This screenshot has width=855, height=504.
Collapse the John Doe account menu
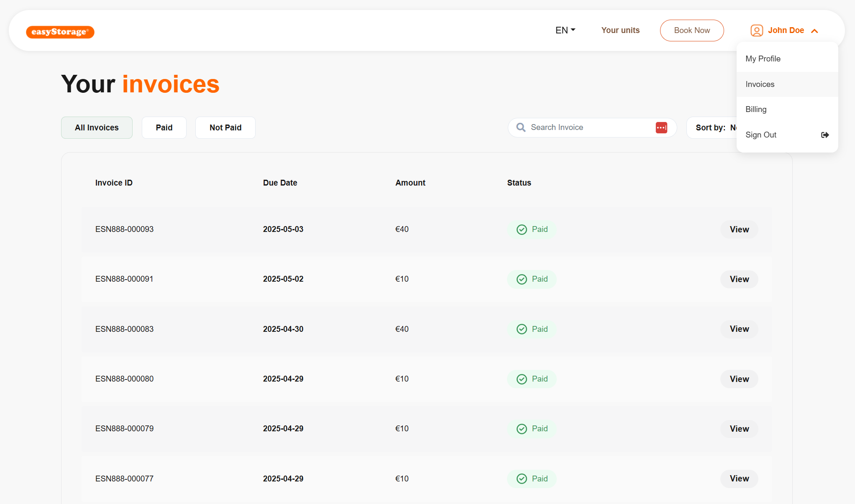coord(814,31)
